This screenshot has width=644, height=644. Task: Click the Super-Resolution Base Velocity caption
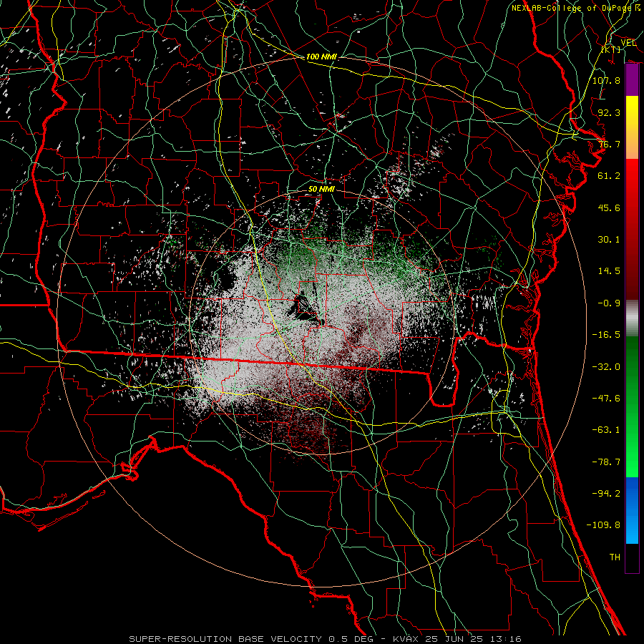point(325,639)
